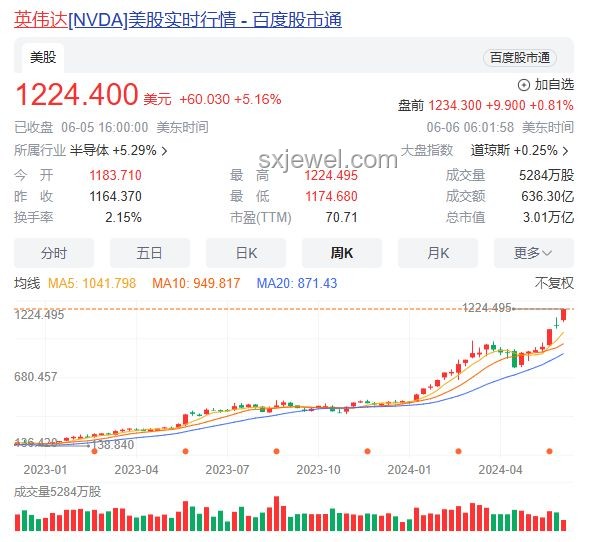Expand the chevron next to 道琼斯 +0.25%
Image resolution: width=590 pixels, height=542 pixels.
pos(565,151)
